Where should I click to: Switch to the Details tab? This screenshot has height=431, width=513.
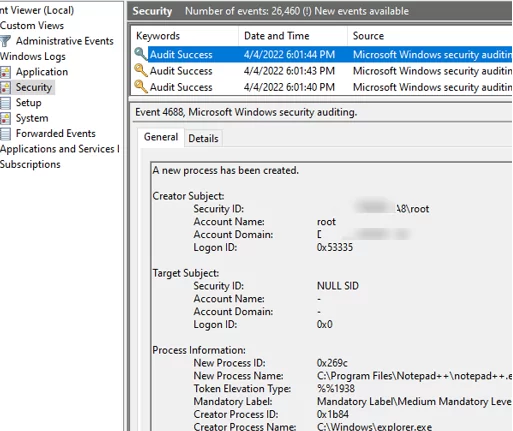point(203,138)
